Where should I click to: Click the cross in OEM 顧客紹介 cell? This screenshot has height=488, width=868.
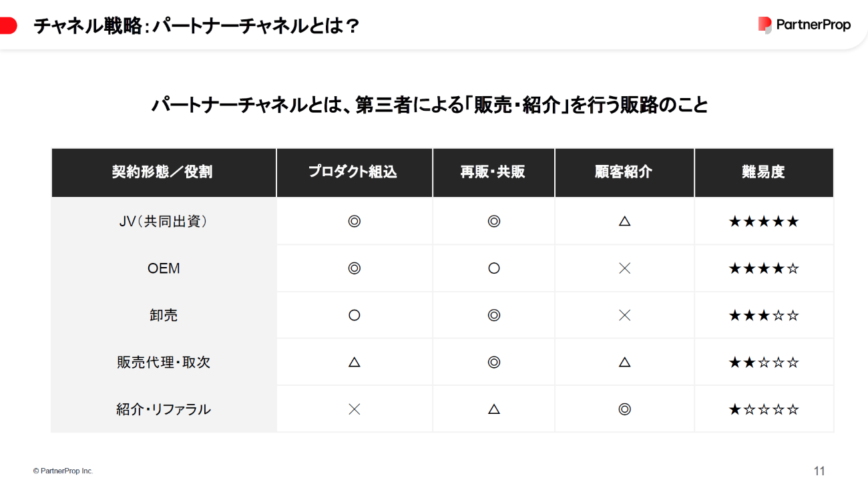tap(625, 268)
